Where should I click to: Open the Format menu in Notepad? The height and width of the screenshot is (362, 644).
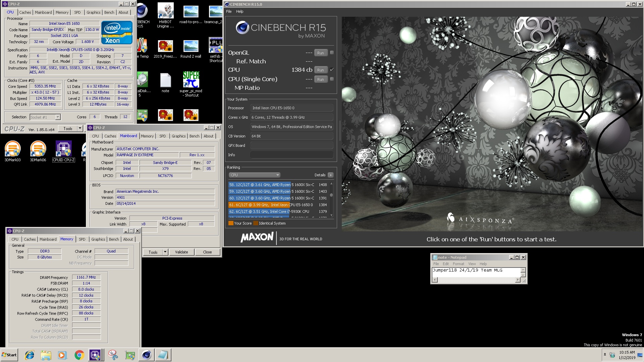coord(458,264)
